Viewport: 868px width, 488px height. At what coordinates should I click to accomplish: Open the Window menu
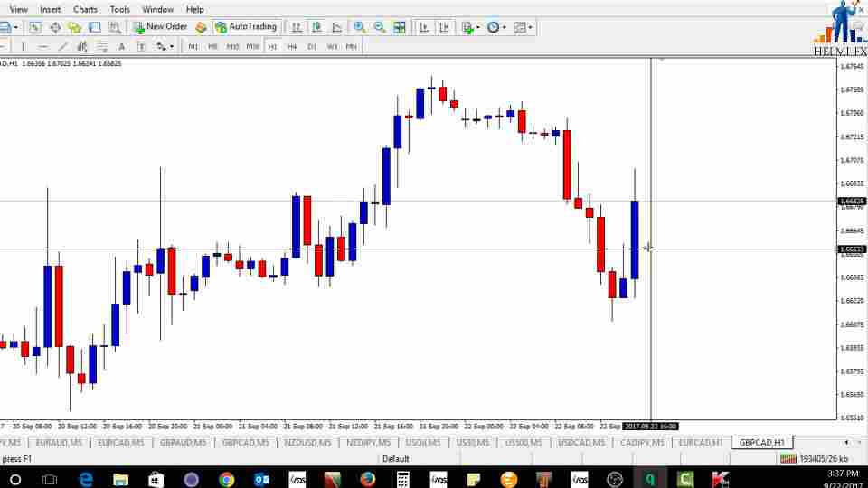pos(157,9)
